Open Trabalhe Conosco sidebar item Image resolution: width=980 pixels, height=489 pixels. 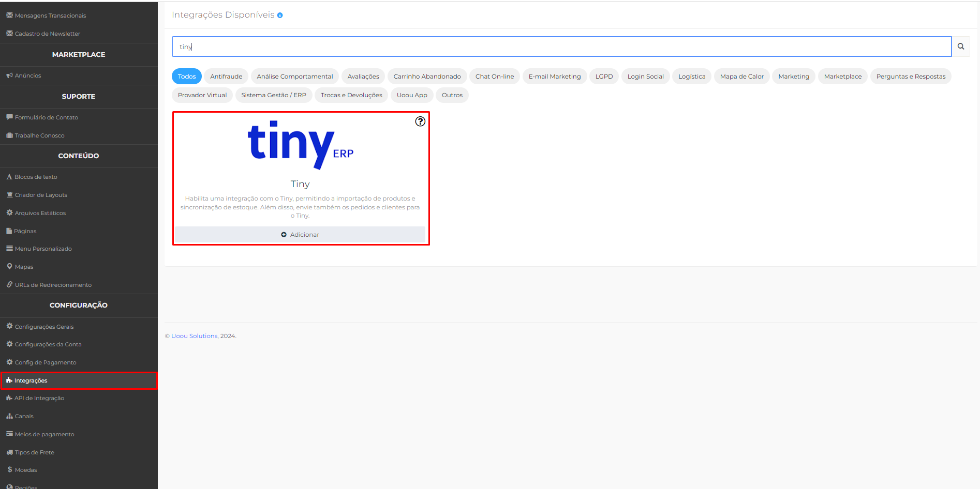(x=79, y=135)
